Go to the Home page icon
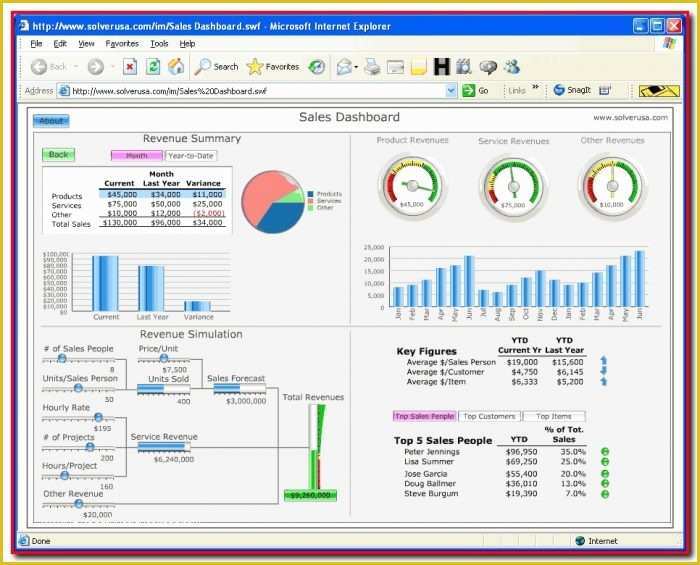Screen dimensions: 700x565 pyautogui.click(x=176, y=66)
